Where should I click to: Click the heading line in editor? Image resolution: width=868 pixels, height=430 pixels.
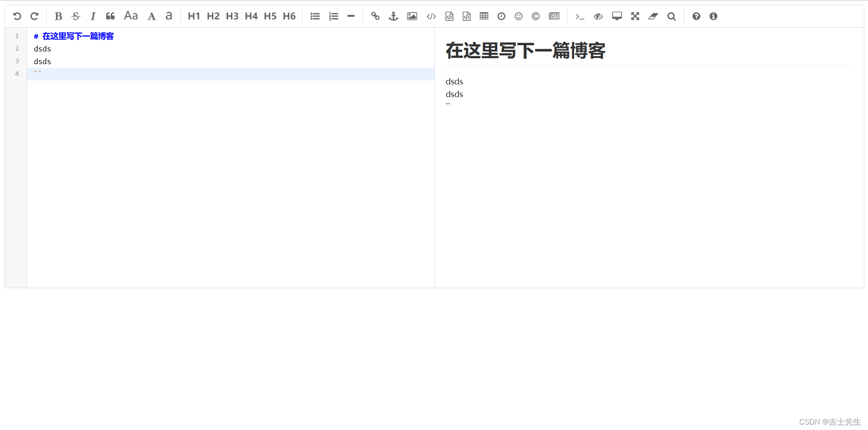(74, 36)
